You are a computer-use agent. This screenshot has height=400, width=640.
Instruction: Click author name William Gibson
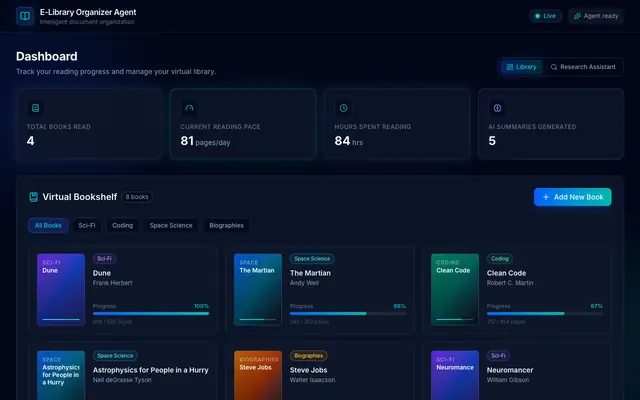508,380
